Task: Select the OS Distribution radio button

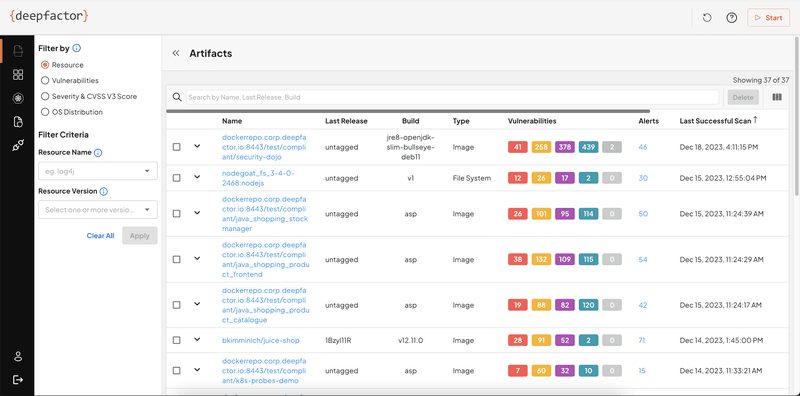Action: (45, 112)
